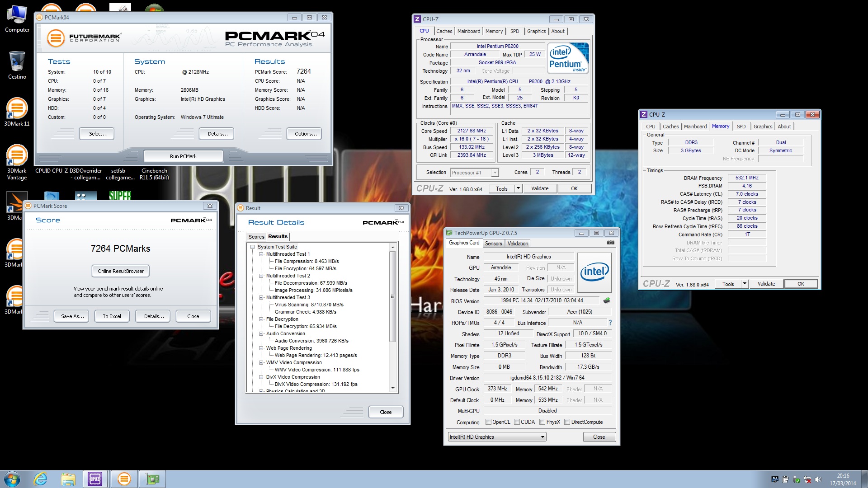Click scroll down arrow in Result tree

[x=392, y=388]
